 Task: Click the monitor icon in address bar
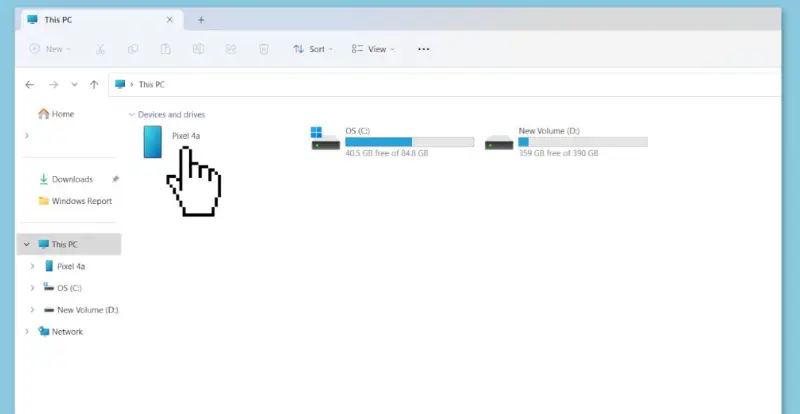pyautogui.click(x=120, y=84)
